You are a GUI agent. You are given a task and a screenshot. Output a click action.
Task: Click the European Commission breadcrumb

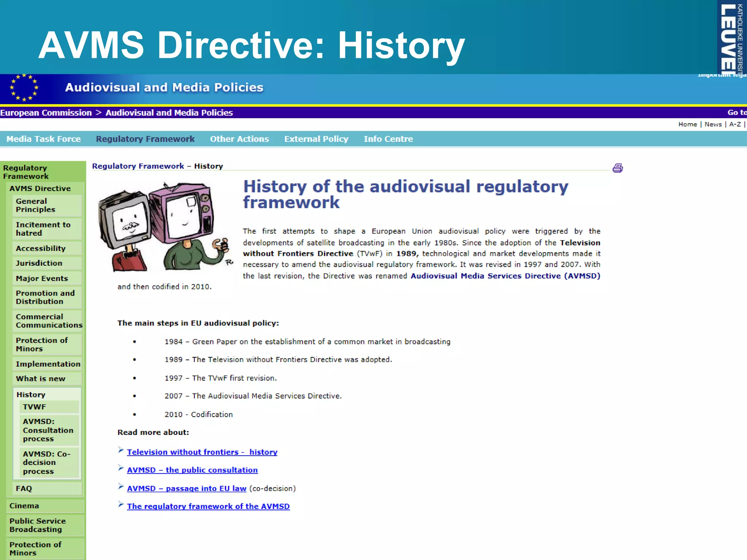46,113
